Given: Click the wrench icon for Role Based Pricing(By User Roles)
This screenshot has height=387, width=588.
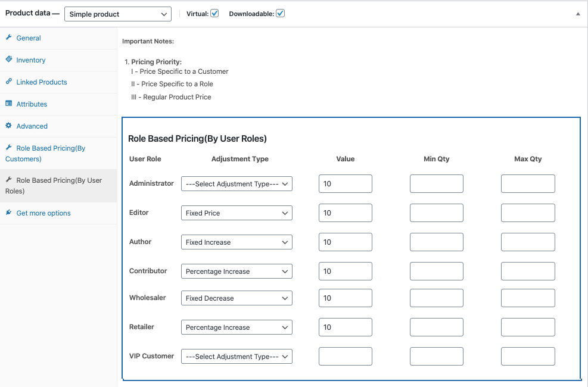Looking at the screenshot, I should pyautogui.click(x=9, y=180).
